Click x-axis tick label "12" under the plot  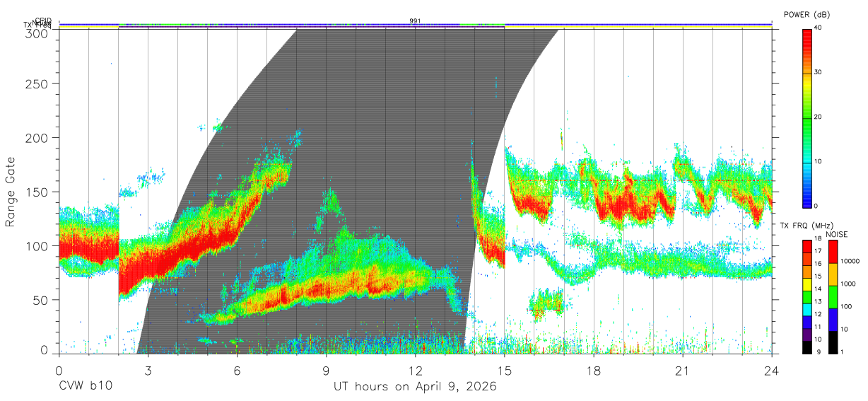click(x=416, y=370)
